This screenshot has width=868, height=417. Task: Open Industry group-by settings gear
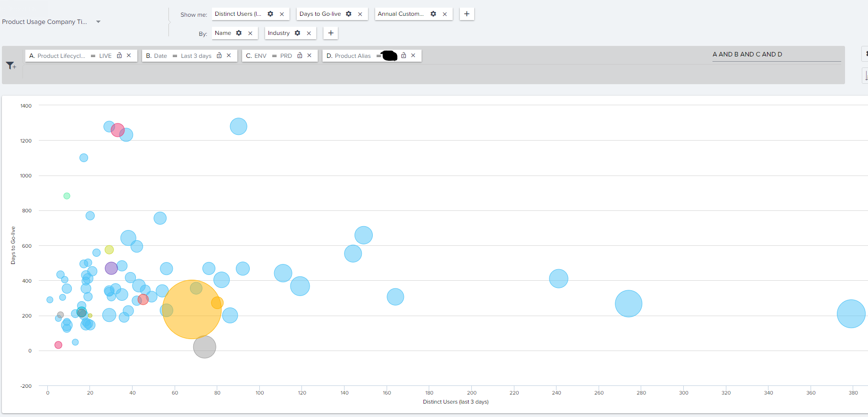[x=298, y=33]
